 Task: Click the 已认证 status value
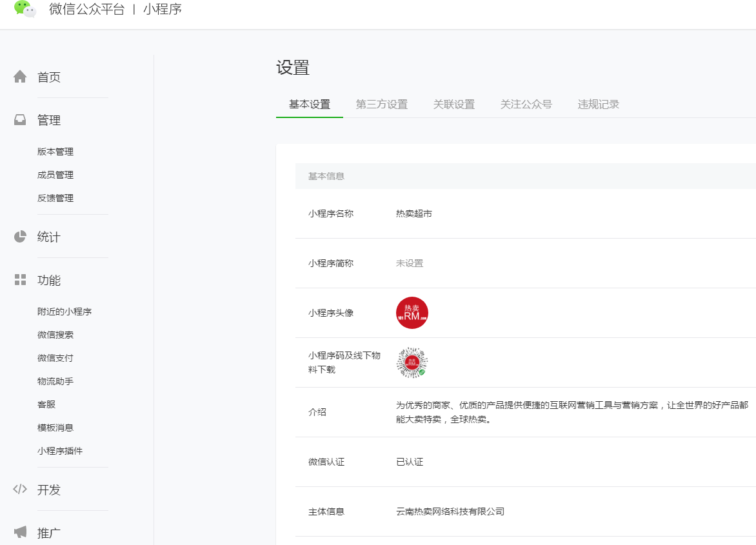coord(410,461)
